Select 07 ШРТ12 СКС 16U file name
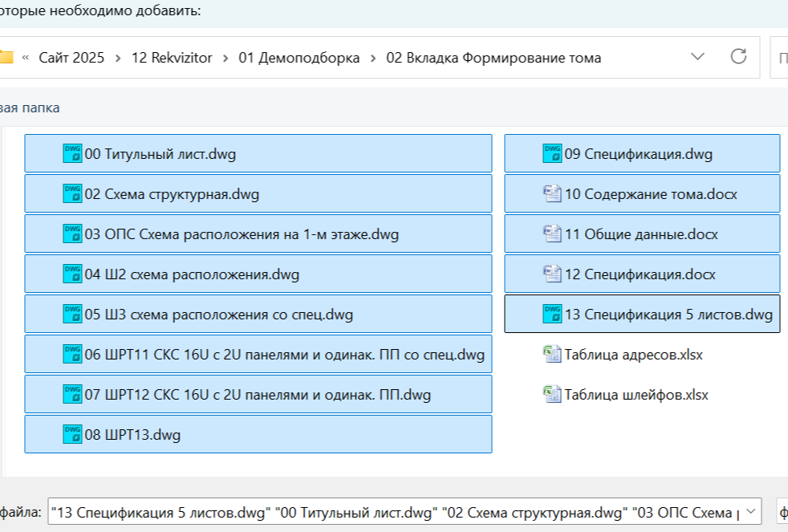 pos(258,395)
